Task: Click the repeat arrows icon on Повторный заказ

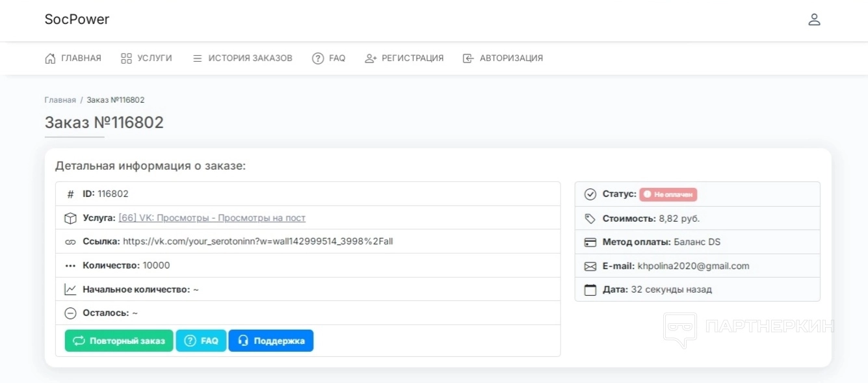Action: (79, 341)
